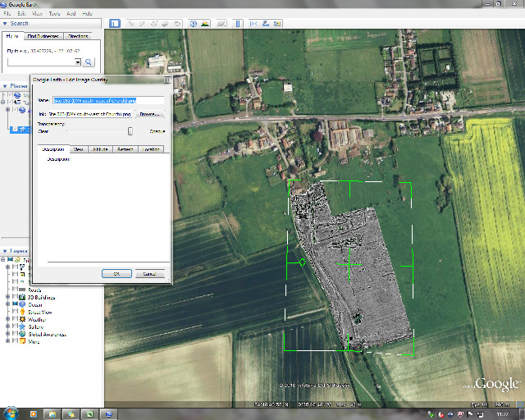
Task: Toggle the sidebar panel button
Action: [x=115, y=24]
